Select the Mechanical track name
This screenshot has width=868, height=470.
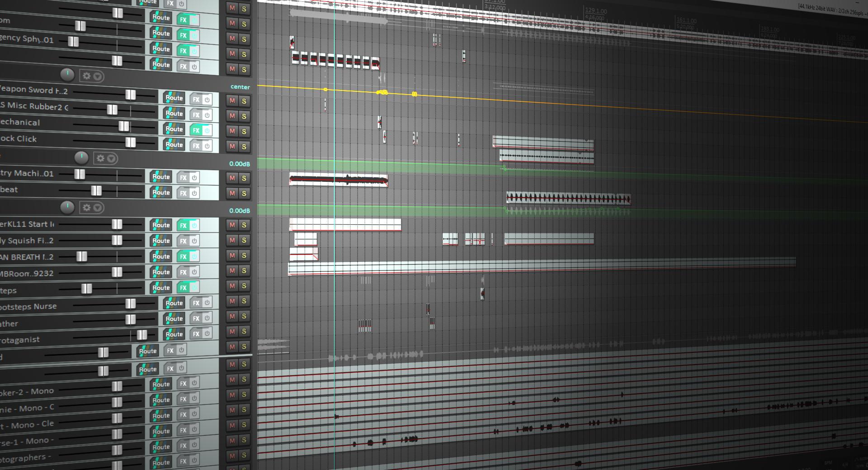[20, 122]
